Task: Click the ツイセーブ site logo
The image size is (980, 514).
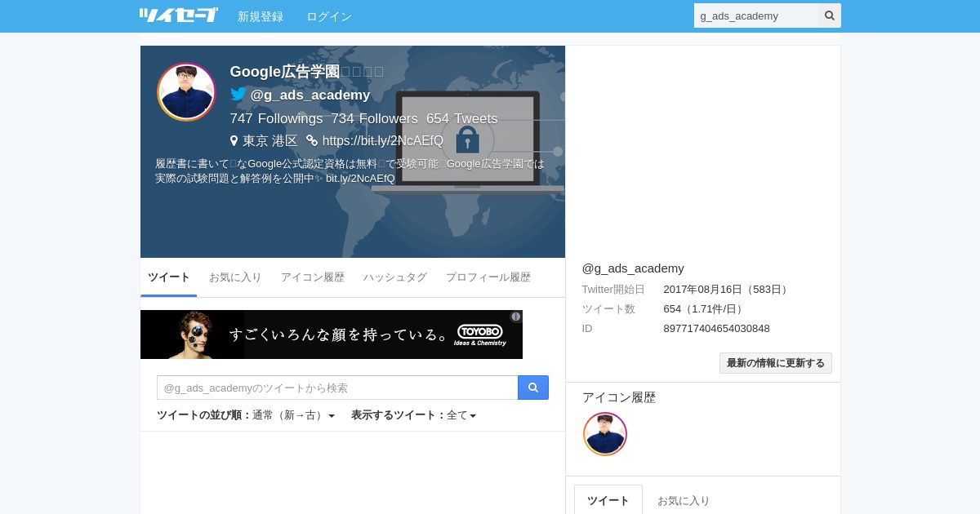Action: tap(178, 16)
